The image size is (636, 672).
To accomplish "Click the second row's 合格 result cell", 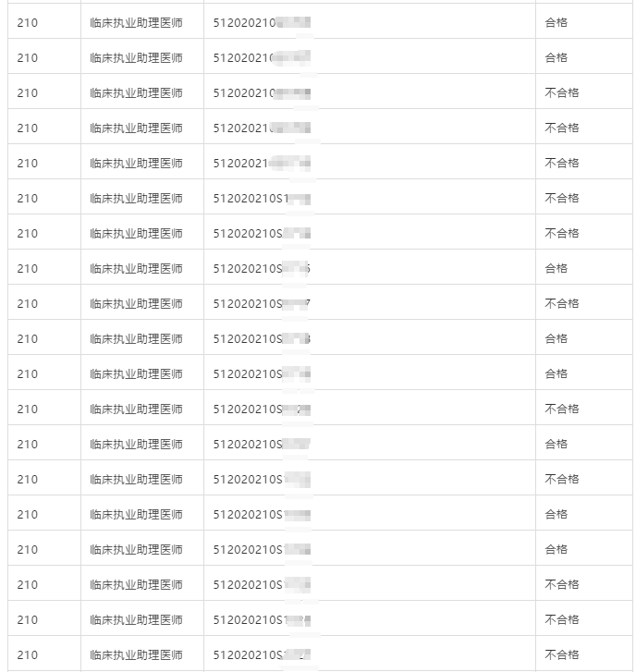I will click(556, 57).
